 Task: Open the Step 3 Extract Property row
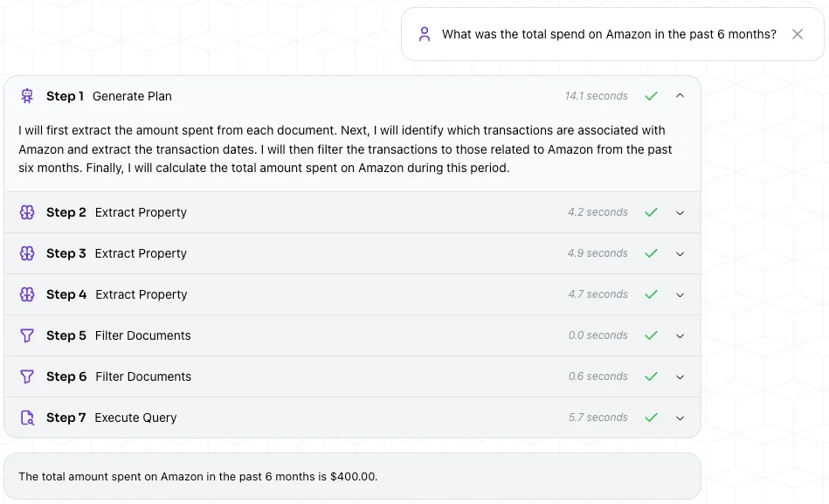coord(141,253)
